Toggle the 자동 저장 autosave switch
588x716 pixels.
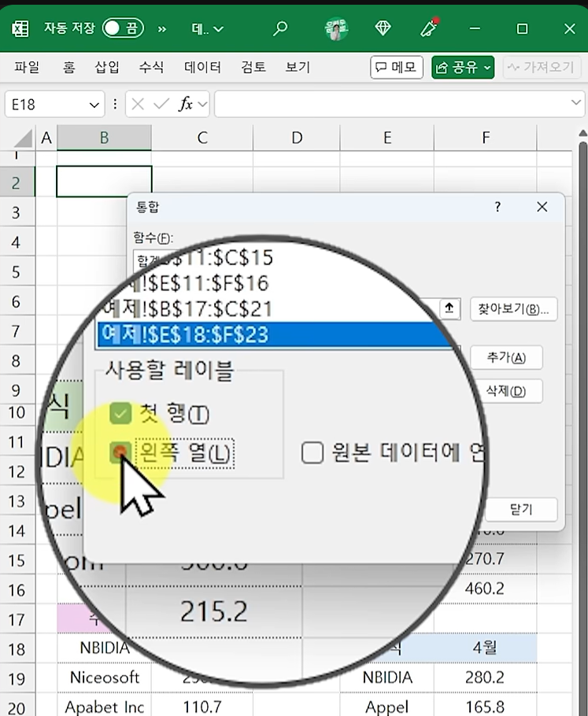pyautogui.click(x=123, y=28)
